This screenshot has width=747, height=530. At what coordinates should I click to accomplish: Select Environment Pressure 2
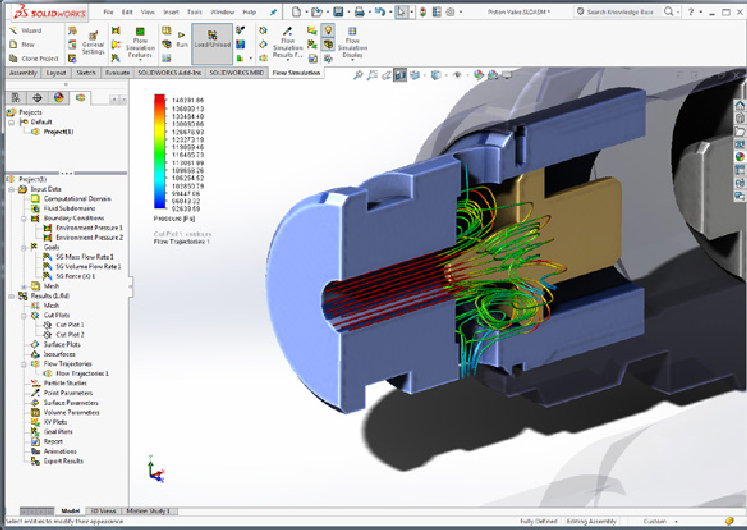(x=89, y=237)
